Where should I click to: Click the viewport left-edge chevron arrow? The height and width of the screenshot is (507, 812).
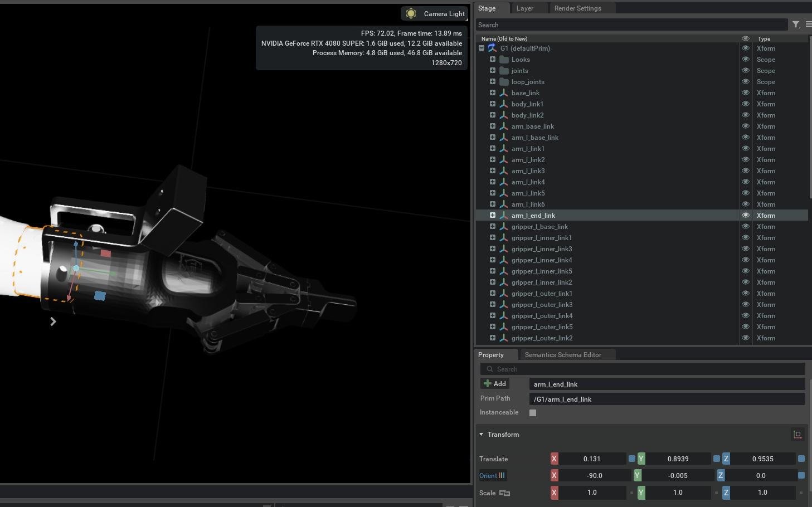53,321
